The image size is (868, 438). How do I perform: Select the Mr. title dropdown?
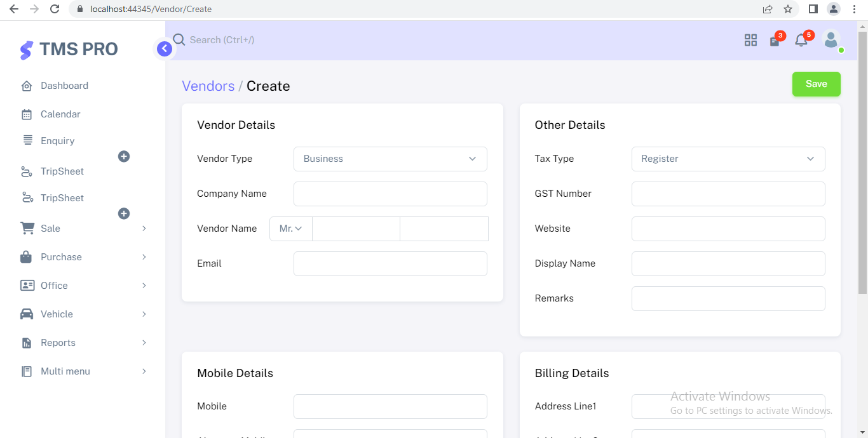[x=290, y=229]
